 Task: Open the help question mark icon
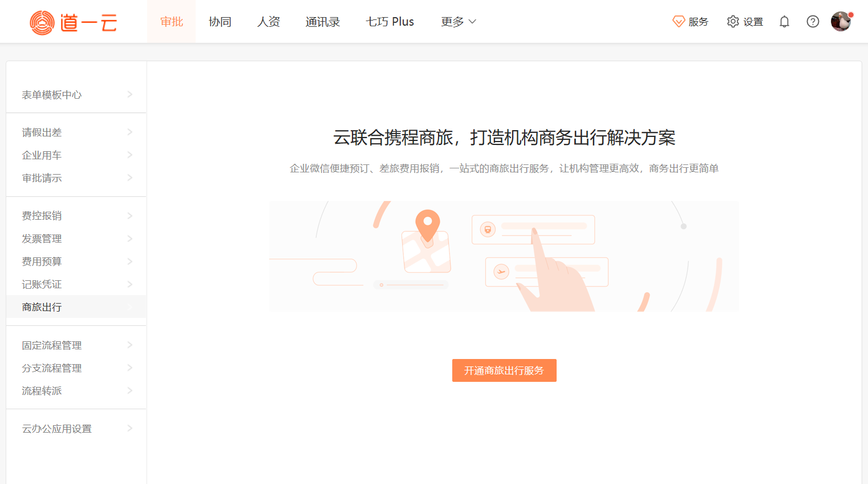tap(813, 22)
